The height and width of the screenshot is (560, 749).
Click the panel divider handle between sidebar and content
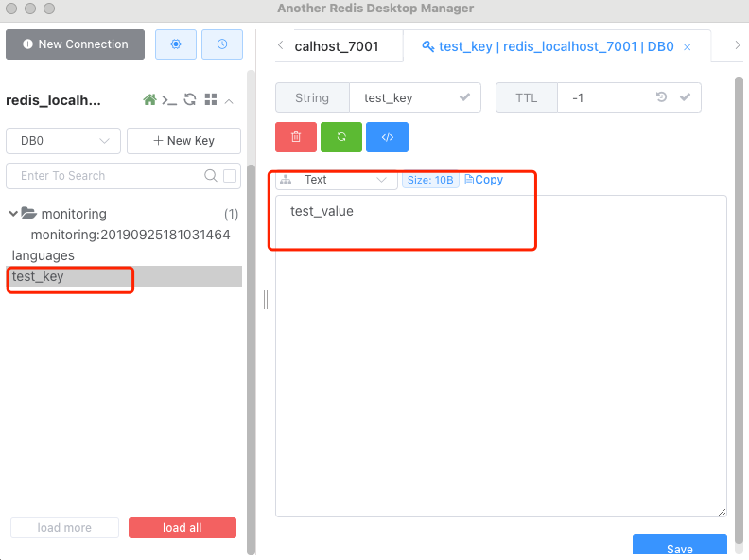tap(266, 300)
